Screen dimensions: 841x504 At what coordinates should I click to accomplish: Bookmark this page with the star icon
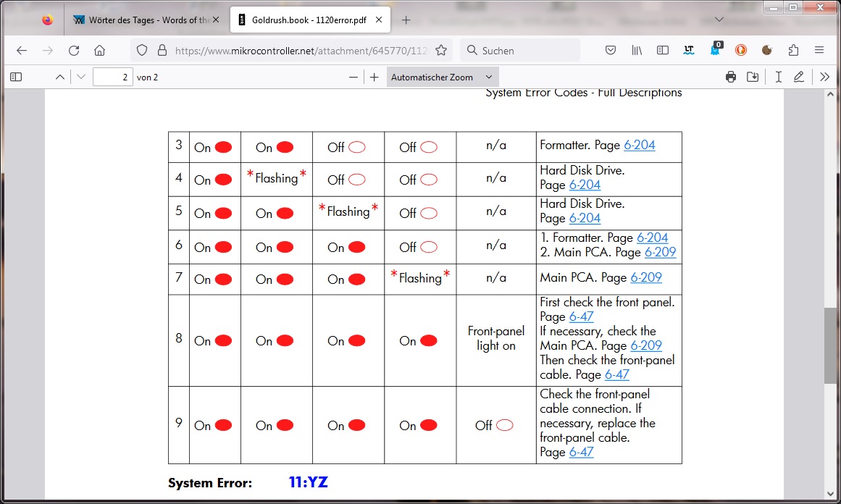coord(441,51)
